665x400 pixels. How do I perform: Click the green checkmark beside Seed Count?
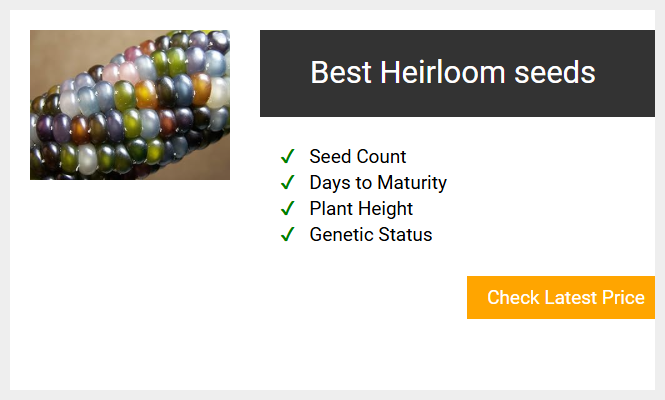[288, 157]
